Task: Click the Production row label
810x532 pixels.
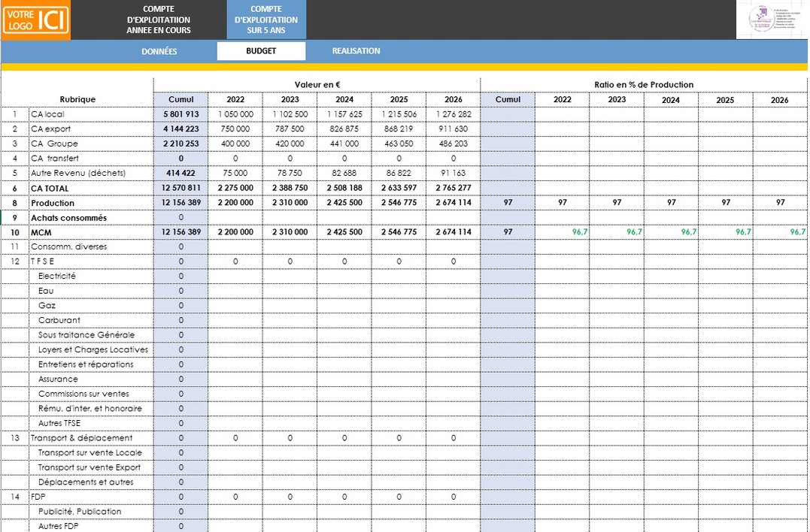Action: click(53, 203)
